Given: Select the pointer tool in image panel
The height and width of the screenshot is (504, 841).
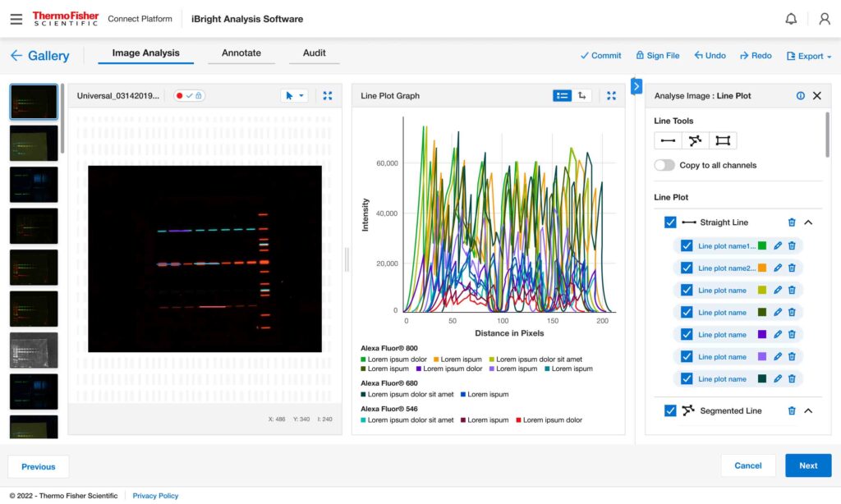Looking at the screenshot, I should pyautogui.click(x=289, y=95).
